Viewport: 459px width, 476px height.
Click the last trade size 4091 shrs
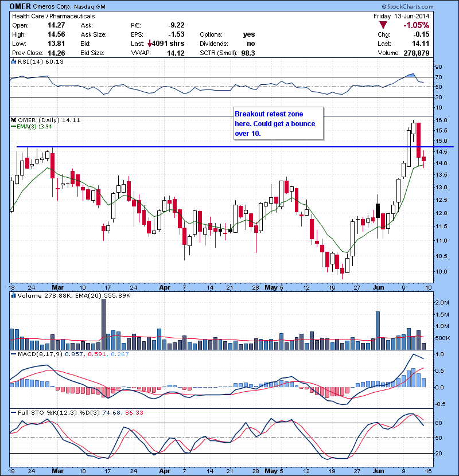click(168, 44)
